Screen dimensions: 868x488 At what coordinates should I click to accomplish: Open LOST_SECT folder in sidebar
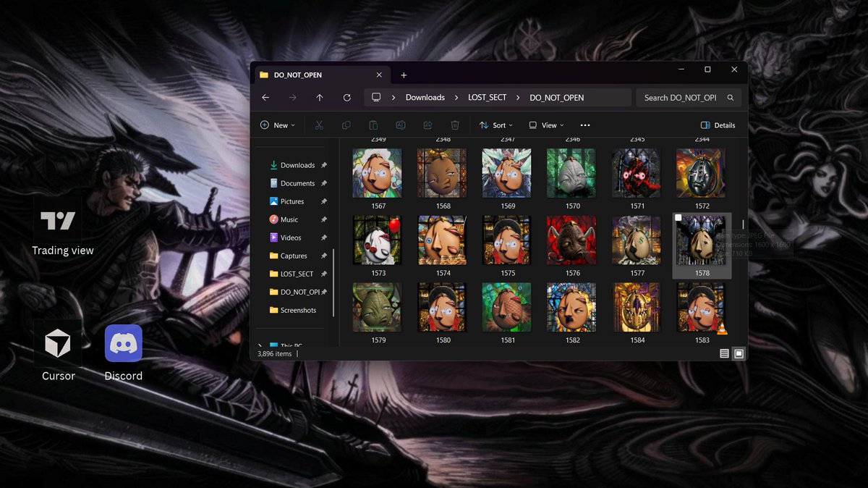(x=297, y=274)
